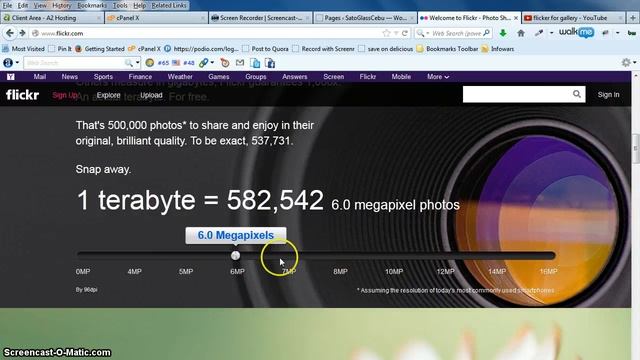
Task: Go back with the browser back arrow
Action: click(10, 33)
